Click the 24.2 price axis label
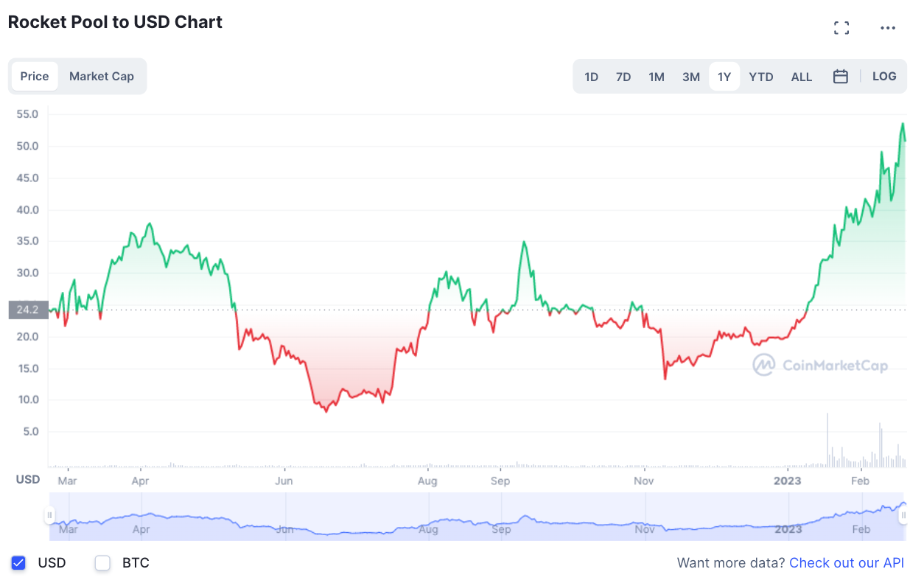Screen dimensions: 924x583 click(27, 310)
